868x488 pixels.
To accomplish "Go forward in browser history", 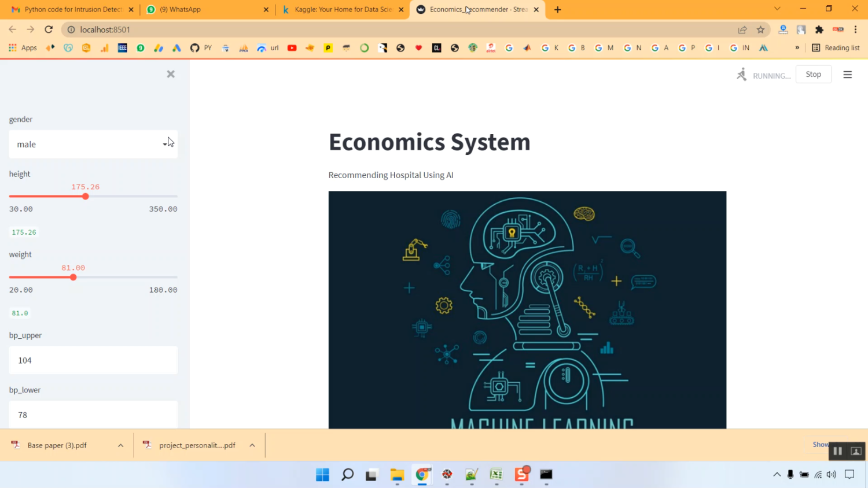I will tap(31, 29).
